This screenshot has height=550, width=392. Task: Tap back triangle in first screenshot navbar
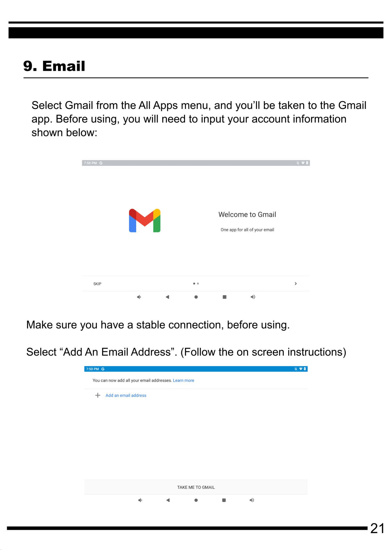(167, 297)
